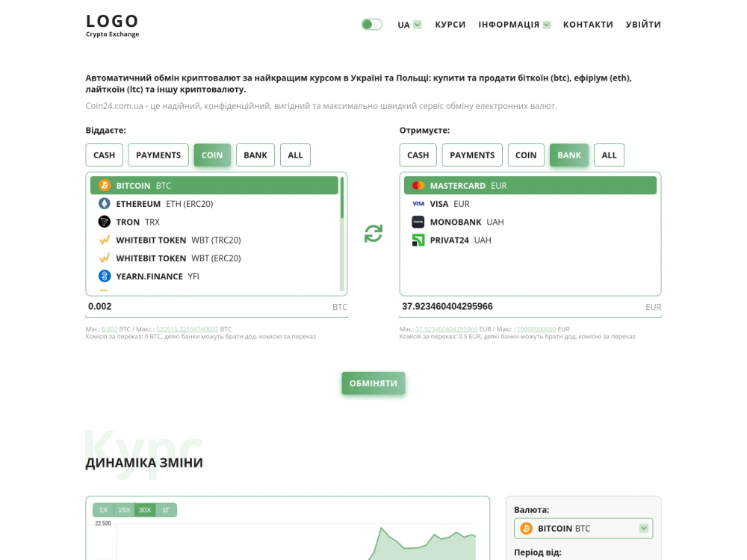Click minimum 37.923460404295966 EUR link
Image resolution: width=747 pixels, height=560 pixels.
point(447,329)
